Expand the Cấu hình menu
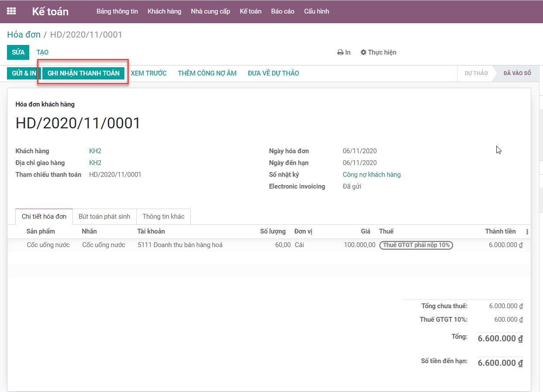543x392 pixels. [316, 11]
